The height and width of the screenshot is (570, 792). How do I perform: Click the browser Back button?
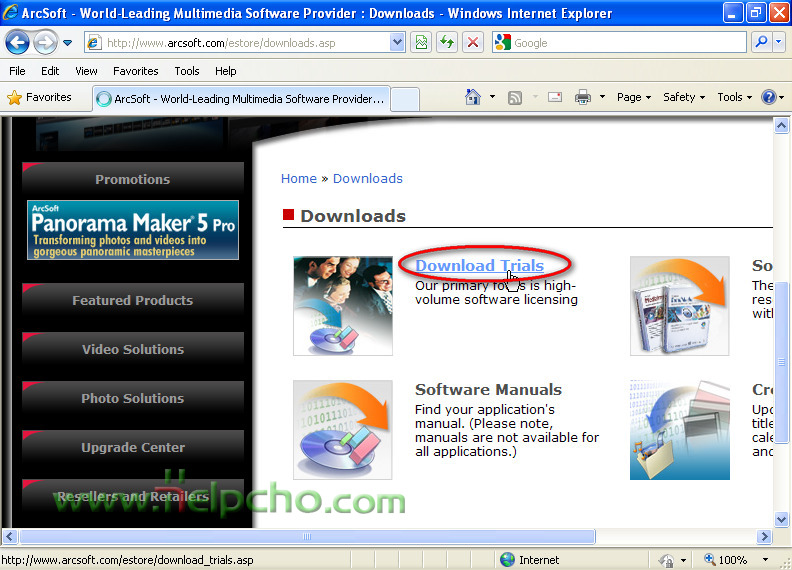click(17, 42)
